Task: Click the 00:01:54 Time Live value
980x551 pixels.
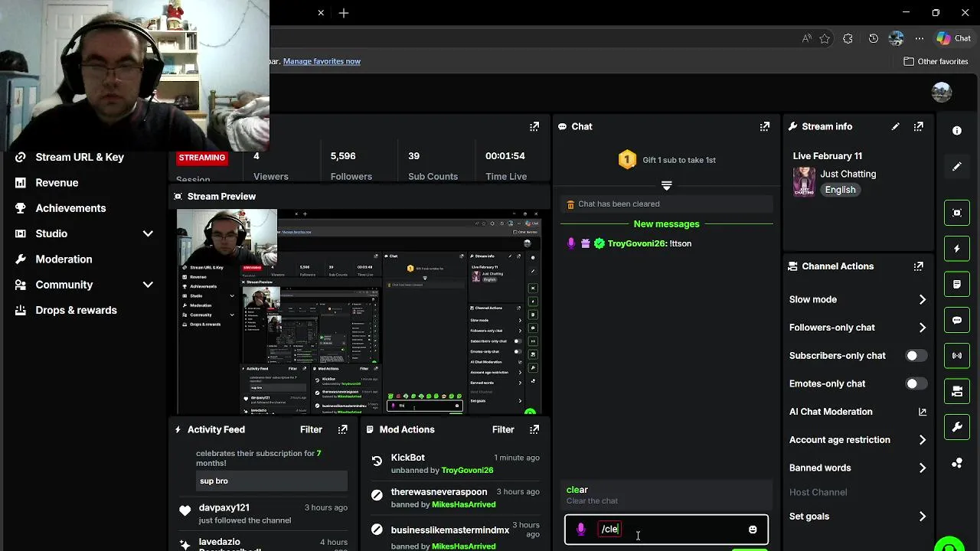Action: (x=505, y=156)
